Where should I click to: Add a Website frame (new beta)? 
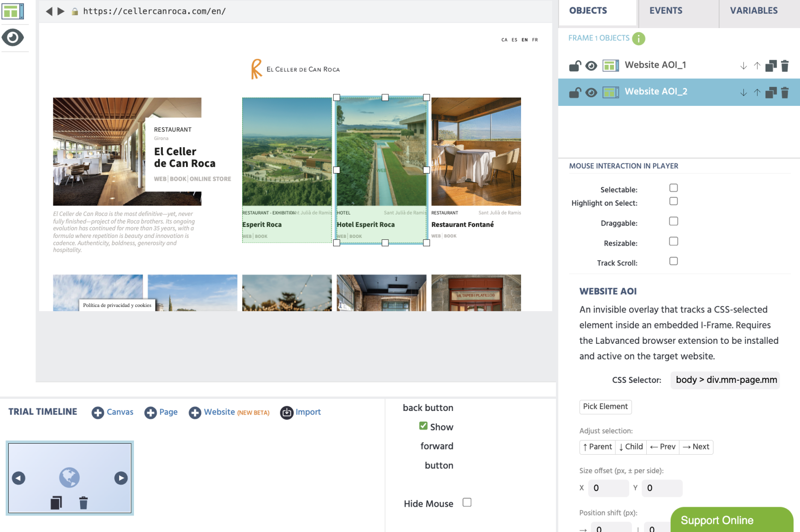pos(229,412)
